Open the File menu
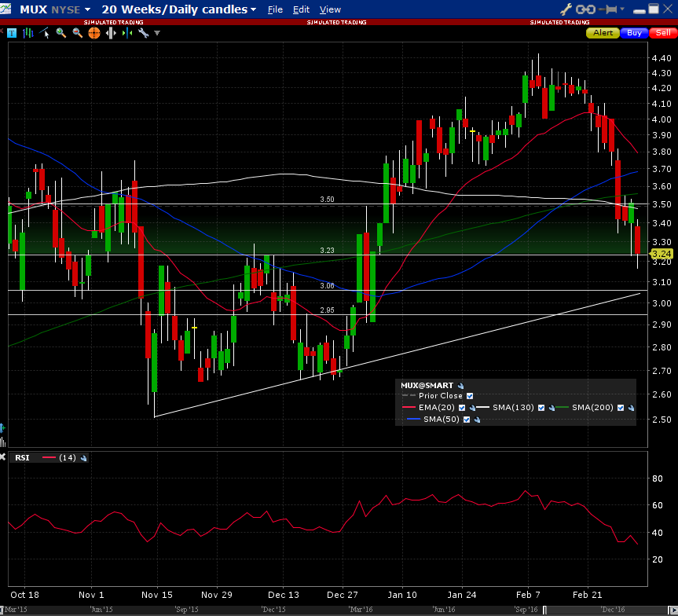The height and width of the screenshot is (616, 678). [x=275, y=9]
